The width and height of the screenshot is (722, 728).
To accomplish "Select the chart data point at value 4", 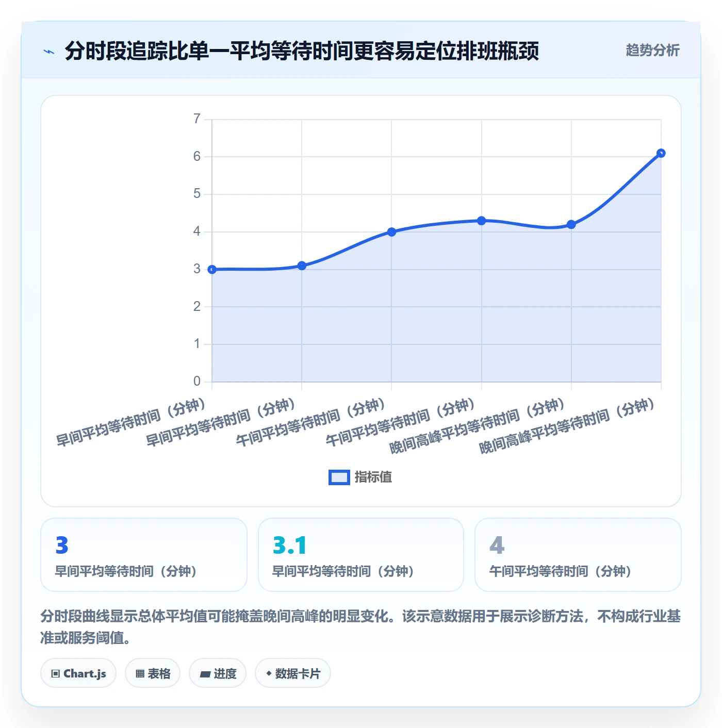I will pos(391,232).
